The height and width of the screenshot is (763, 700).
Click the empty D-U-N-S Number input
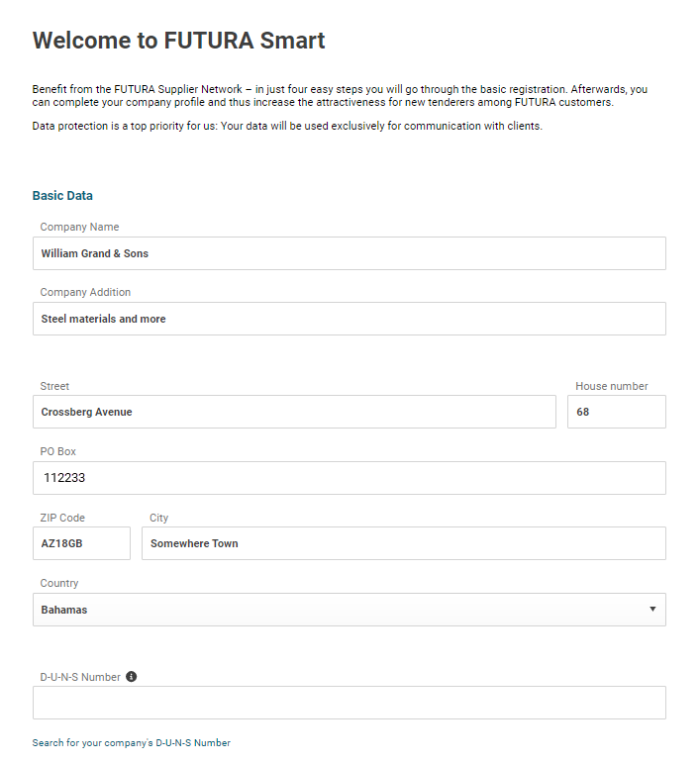tap(349, 703)
